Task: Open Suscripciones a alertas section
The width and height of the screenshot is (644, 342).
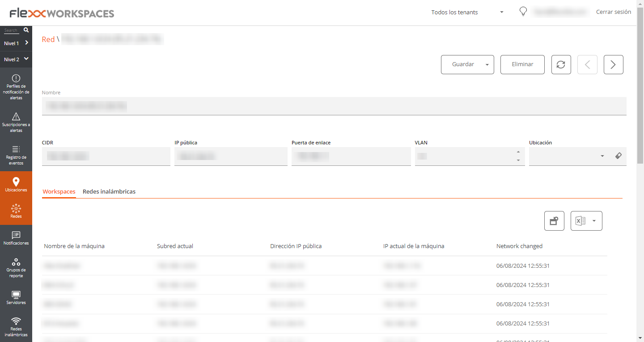Action: (16, 122)
